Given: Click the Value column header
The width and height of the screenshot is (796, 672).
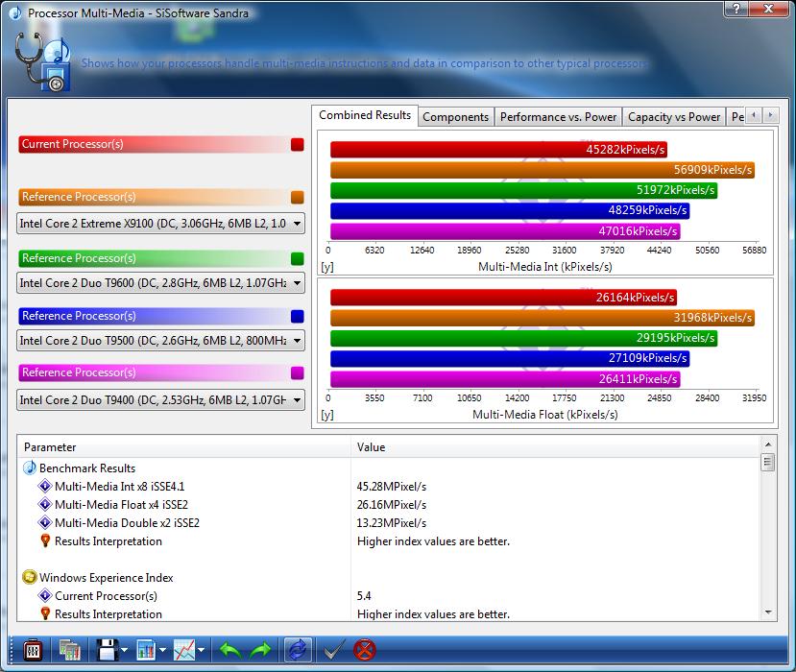Looking at the screenshot, I should (555, 447).
